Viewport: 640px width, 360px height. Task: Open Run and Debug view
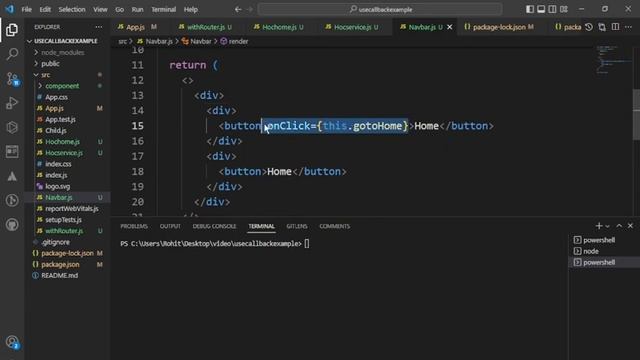[x=12, y=103]
